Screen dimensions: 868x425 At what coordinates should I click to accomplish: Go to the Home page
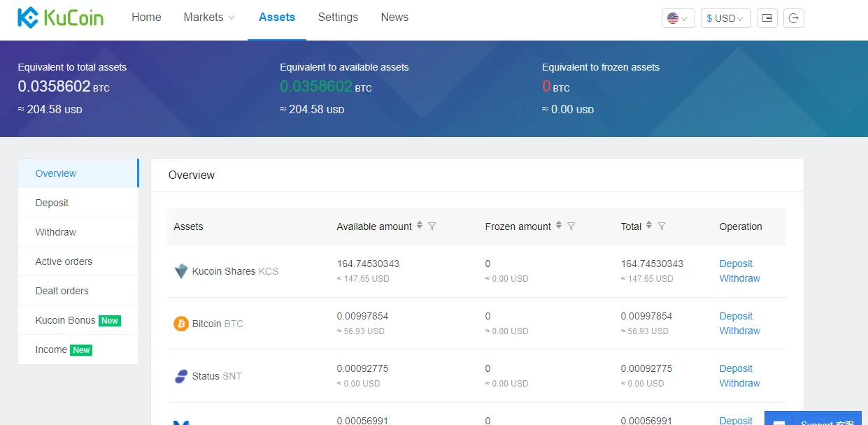coord(146,17)
